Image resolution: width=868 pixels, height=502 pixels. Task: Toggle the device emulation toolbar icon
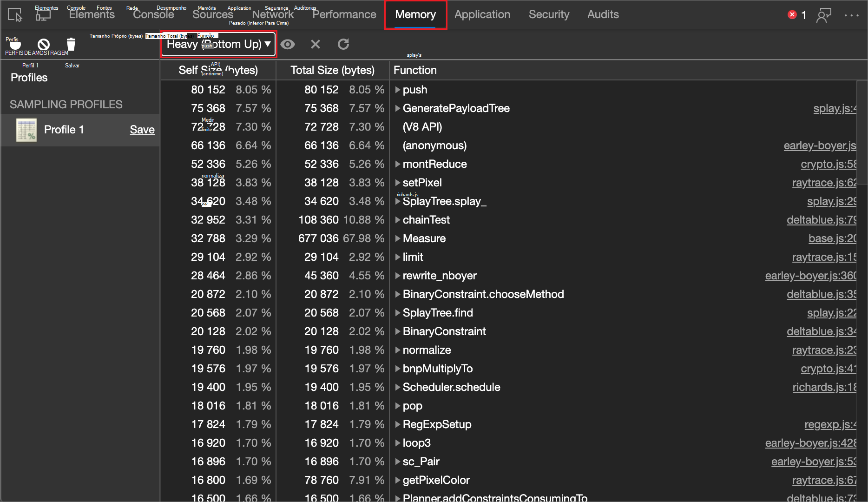(43, 15)
